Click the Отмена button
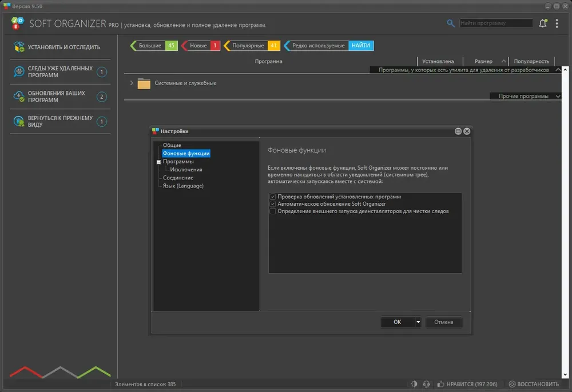 point(444,322)
